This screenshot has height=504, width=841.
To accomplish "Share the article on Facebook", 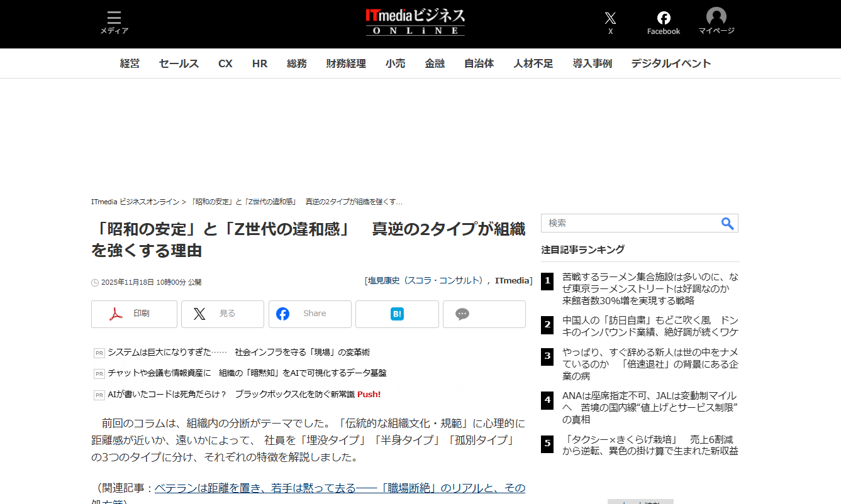I will tap(309, 314).
